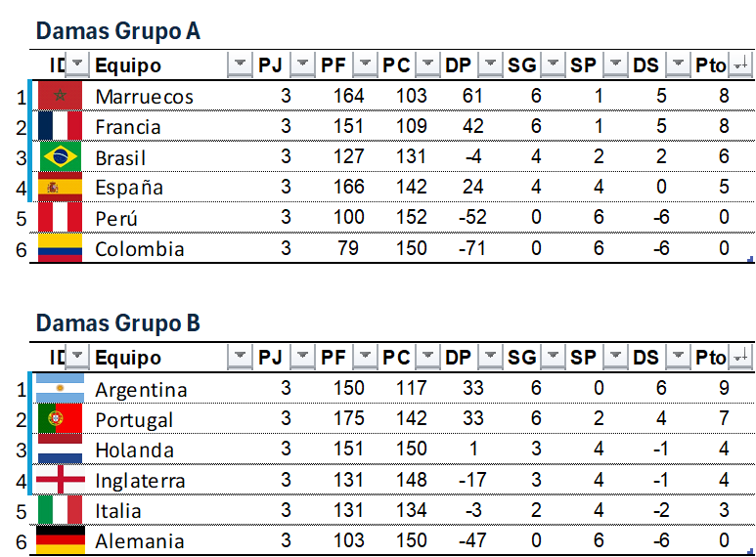Open the Equipo filter dropdown in Grupo A

coord(240,65)
